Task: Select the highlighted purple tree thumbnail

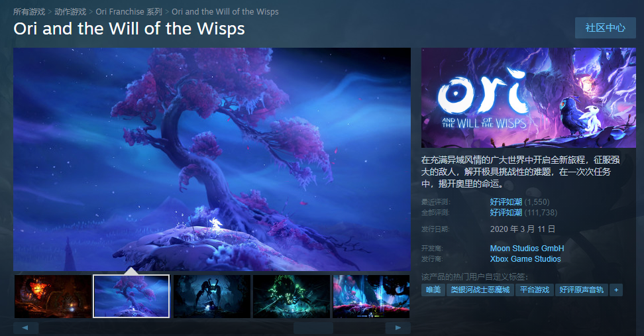Action: (x=131, y=296)
